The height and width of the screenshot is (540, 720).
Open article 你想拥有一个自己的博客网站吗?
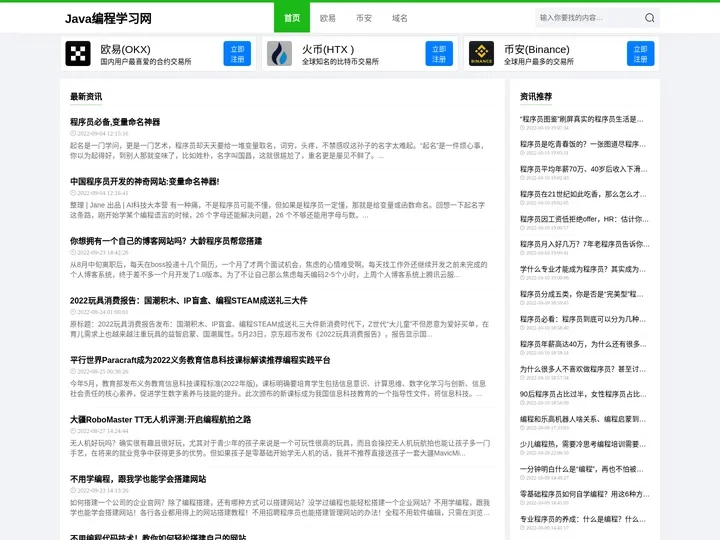pyautogui.click(x=166, y=241)
